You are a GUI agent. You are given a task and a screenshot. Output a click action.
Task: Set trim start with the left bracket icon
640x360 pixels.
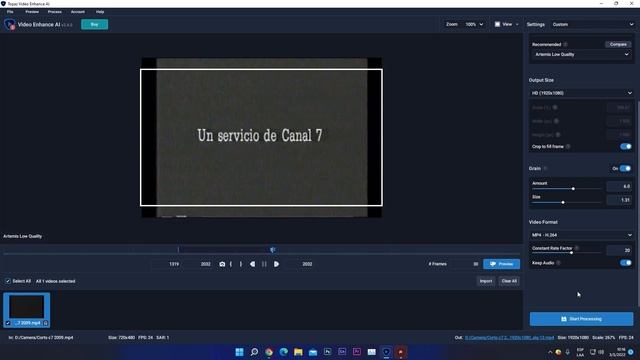click(x=231, y=264)
